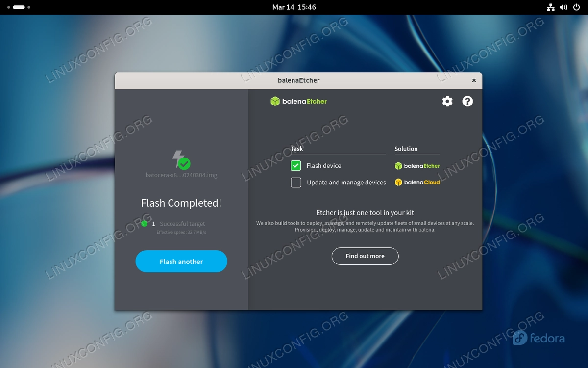Toggle the Flash device checkbox
588x368 pixels.
click(x=296, y=166)
